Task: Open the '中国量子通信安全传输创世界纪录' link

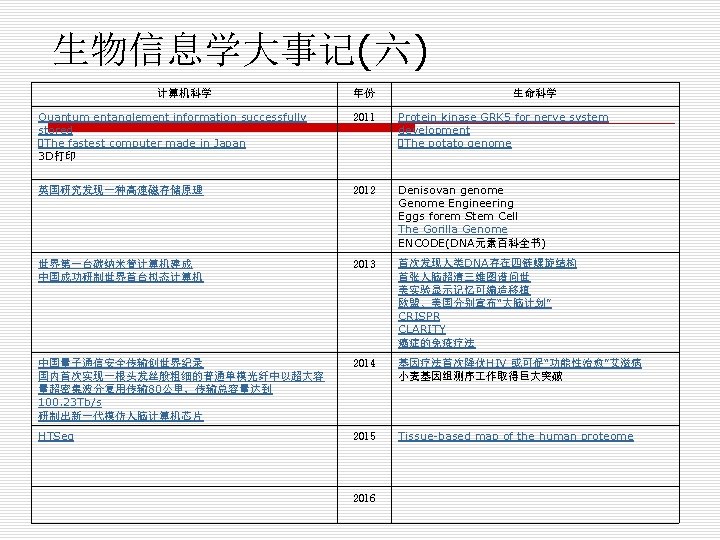Action: click(x=121, y=363)
